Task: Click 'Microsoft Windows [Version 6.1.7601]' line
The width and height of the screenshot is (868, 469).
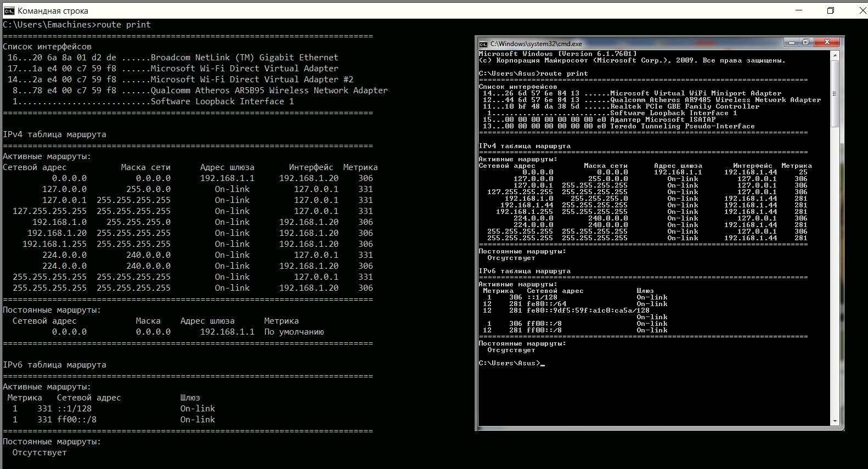Action: click(558, 54)
